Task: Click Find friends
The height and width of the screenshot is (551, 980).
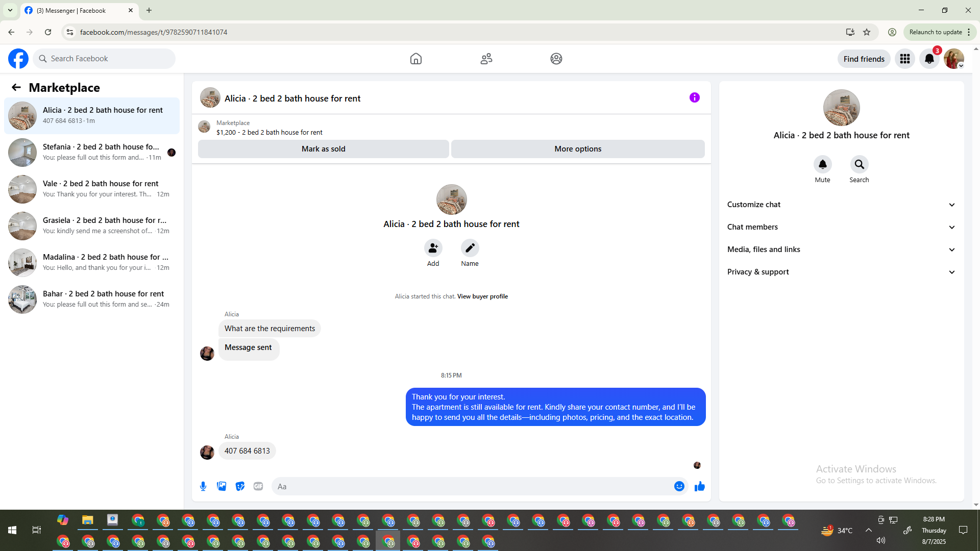Action: tap(864, 59)
